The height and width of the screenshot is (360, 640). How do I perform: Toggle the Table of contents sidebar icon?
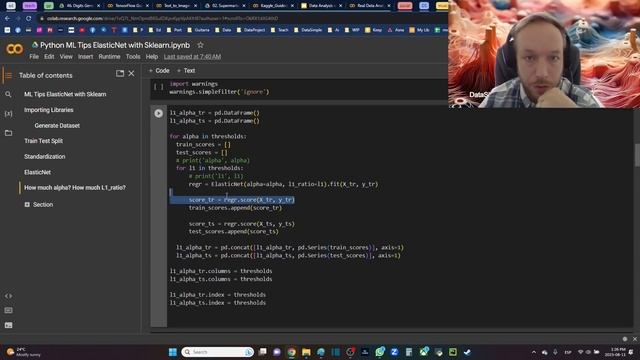(x=8, y=76)
